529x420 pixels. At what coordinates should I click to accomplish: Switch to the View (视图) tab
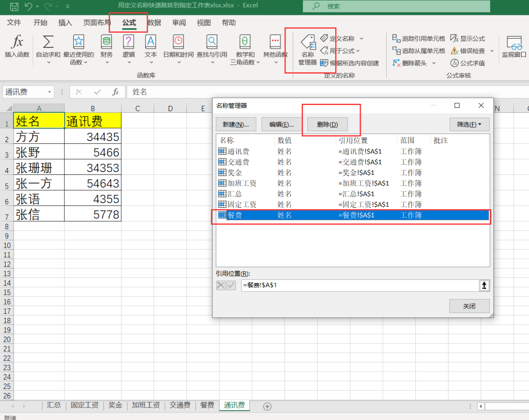(x=204, y=23)
